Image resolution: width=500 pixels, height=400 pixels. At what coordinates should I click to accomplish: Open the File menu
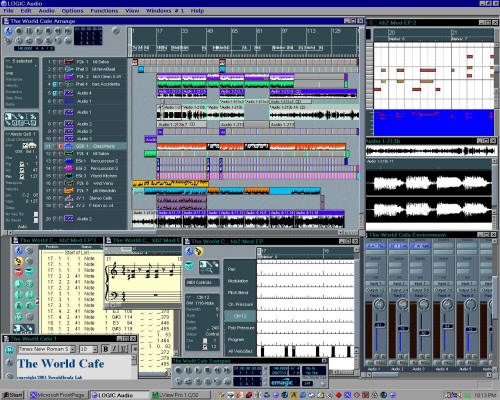[8, 11]
